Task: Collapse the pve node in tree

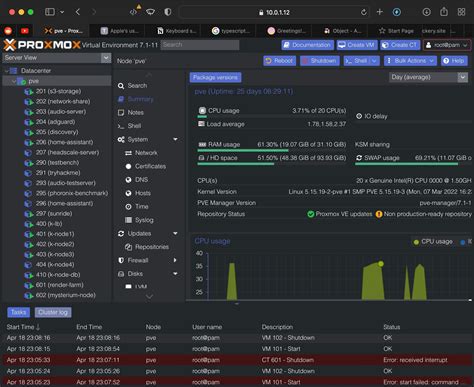Action: (14, 81)
